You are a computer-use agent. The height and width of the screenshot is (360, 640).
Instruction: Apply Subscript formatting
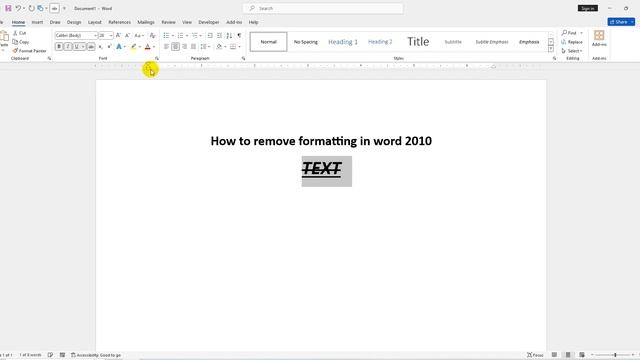coord(101,47)
